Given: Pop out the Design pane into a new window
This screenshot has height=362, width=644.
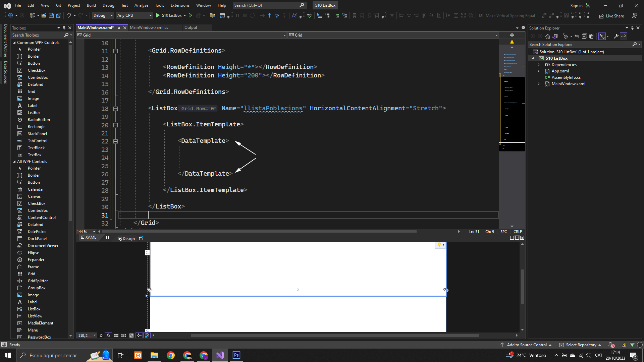Looking at the screenshot, I should pos(141,238).
